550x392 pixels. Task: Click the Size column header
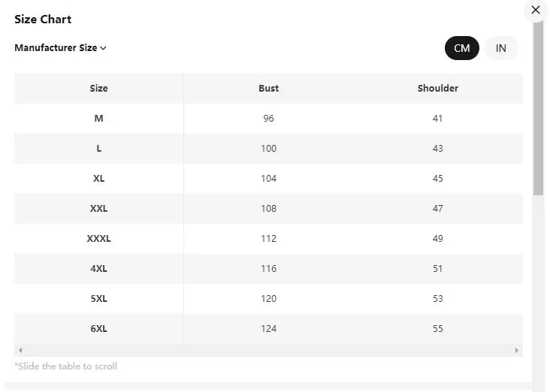[98, 89]
